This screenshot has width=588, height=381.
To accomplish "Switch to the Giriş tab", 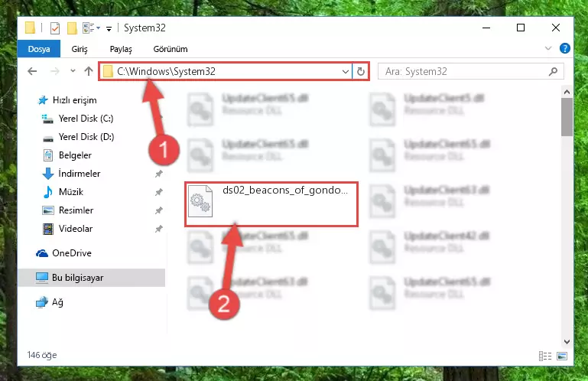I will pos(80,49).
